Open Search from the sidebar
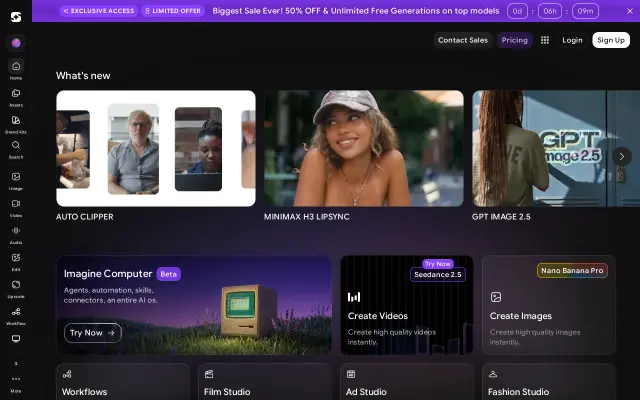Viewport: 640px width, 400px height. [16, 149]
